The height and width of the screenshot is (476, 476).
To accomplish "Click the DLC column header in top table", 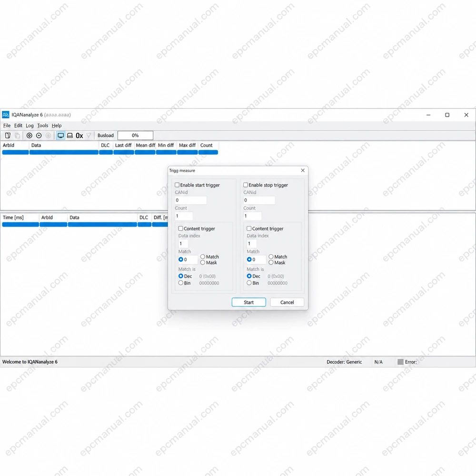I will click(x=106, y=145).
